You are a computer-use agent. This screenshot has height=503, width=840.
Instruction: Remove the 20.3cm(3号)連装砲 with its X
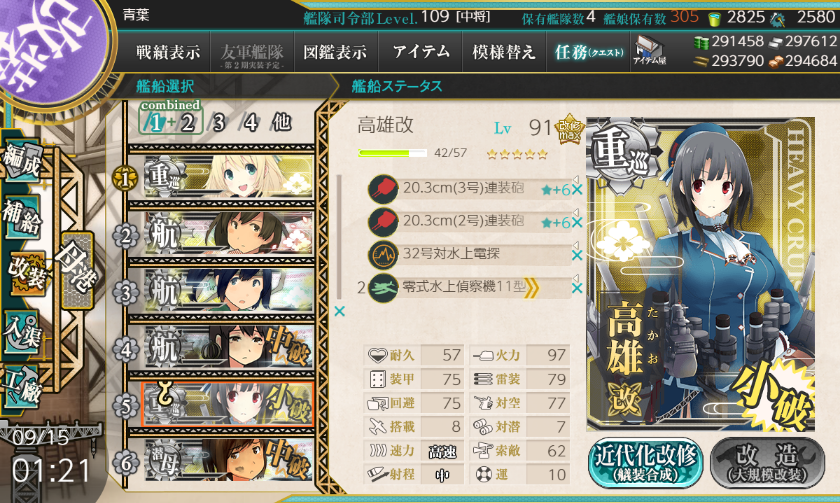577,190
